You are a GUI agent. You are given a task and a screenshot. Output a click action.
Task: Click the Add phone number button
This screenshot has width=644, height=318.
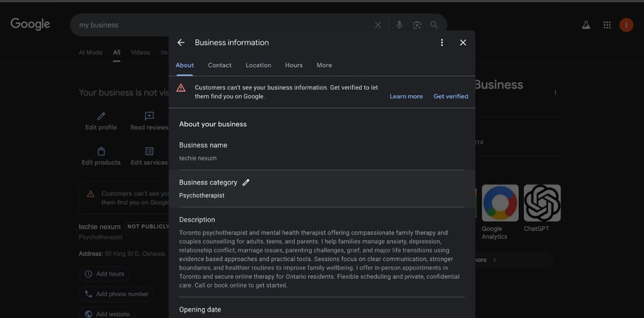click(116, 294)
